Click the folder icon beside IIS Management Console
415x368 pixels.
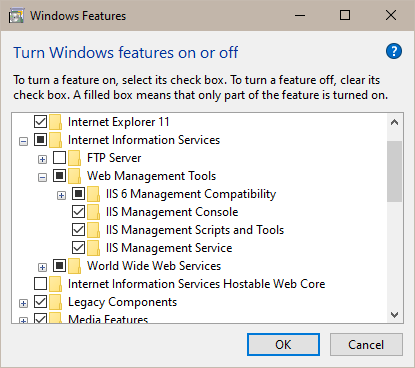(93, 212)
